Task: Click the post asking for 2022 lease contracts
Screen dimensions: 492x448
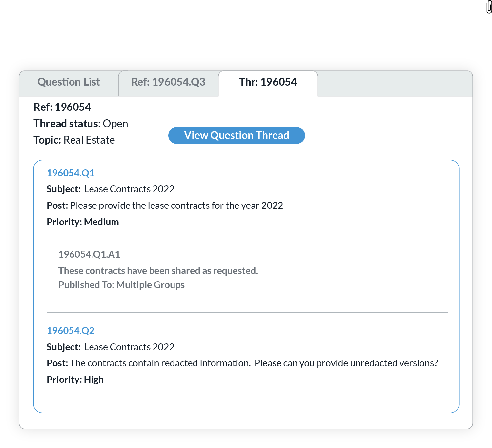Action: point(165,205)
